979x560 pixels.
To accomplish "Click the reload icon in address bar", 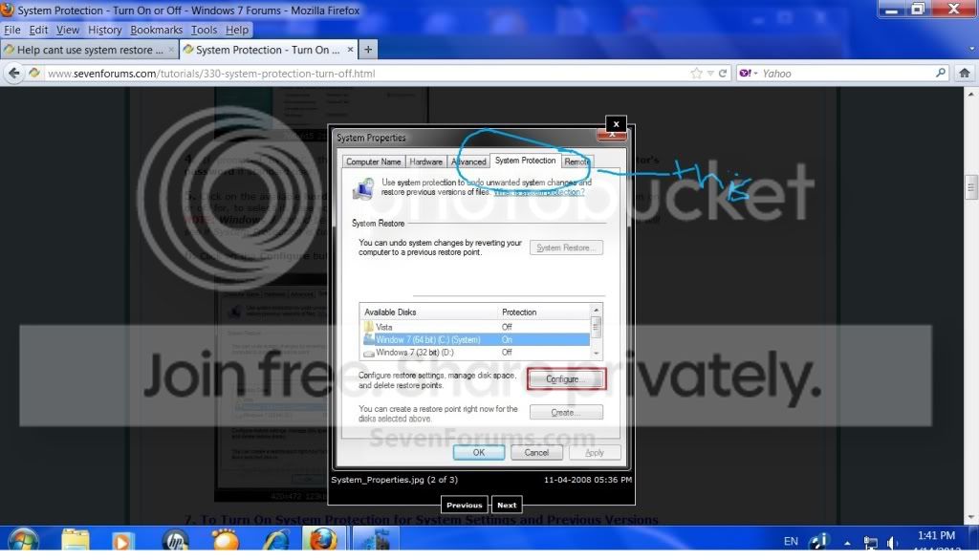I will (723, 73).
